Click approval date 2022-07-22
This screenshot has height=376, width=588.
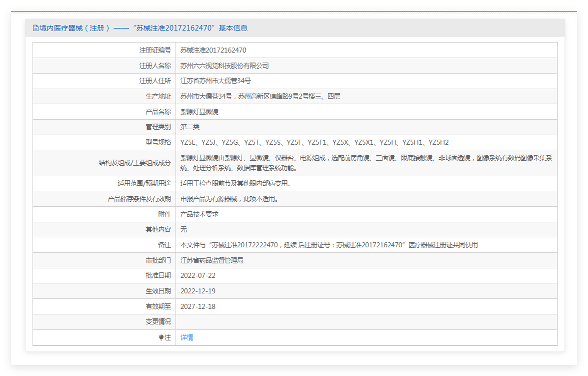tap(197, 275)
